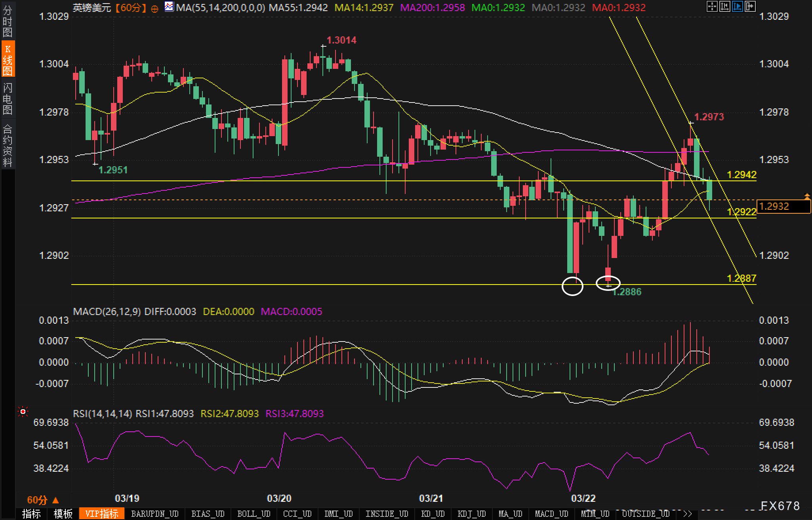The height and width of the screenshot is (520, 812).
Task: Click the chart shift-to-start icon
Action: coord(724,6)
